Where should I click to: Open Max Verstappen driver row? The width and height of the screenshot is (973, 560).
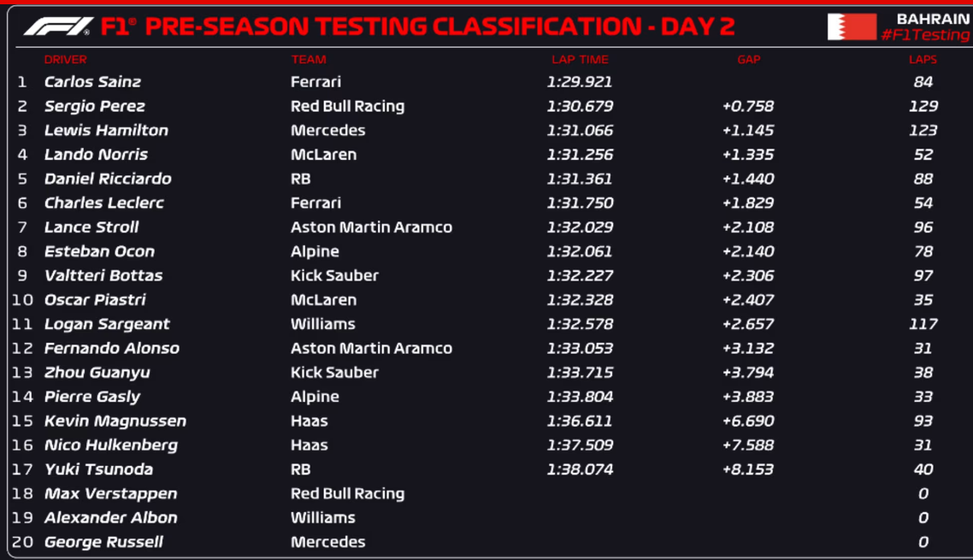click(110, 493)
